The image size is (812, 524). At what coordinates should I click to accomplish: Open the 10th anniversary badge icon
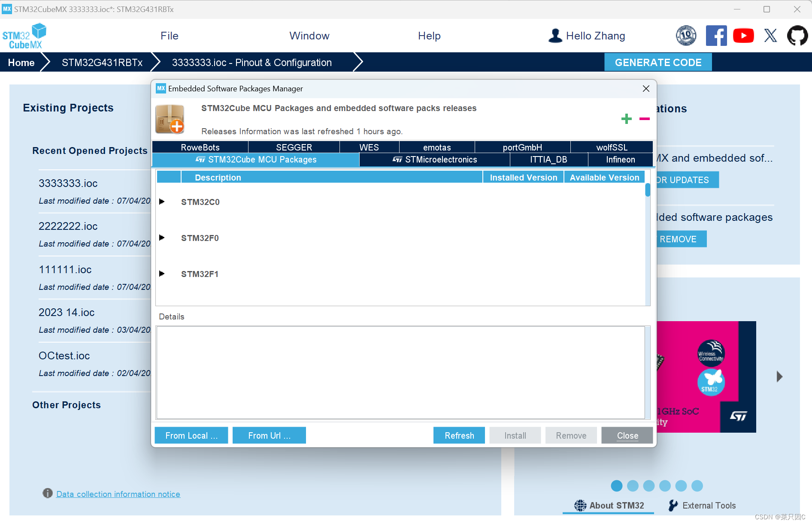[x=686, y=36]
